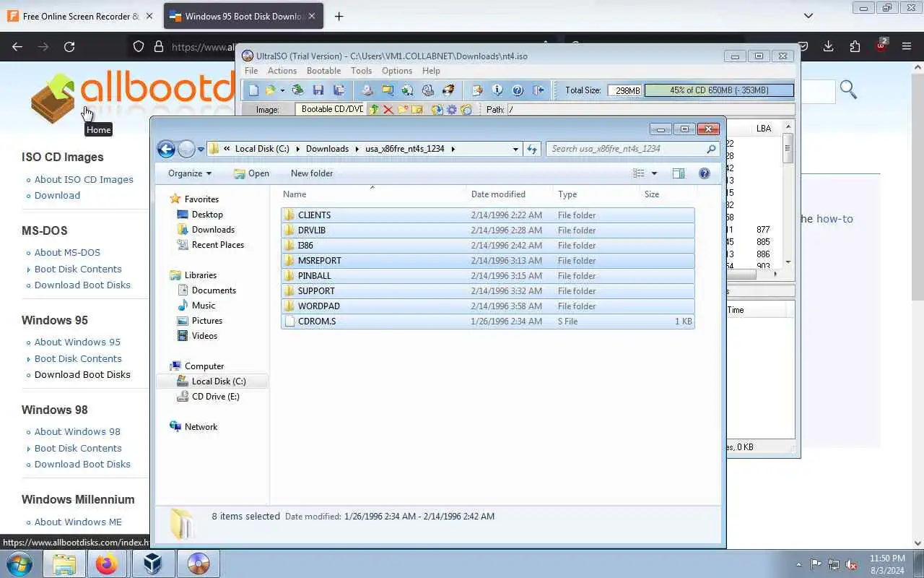The image size is (924, 578).
Task: Open Change your view dropdown arrow
Action: pyautogui.click(x=655, y=173)
